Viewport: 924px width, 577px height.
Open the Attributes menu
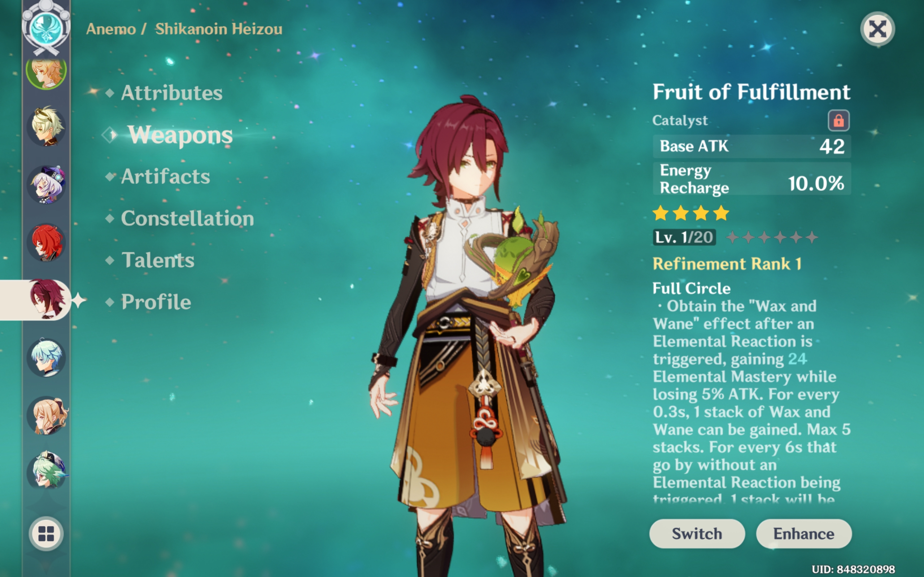click(171, 93)
